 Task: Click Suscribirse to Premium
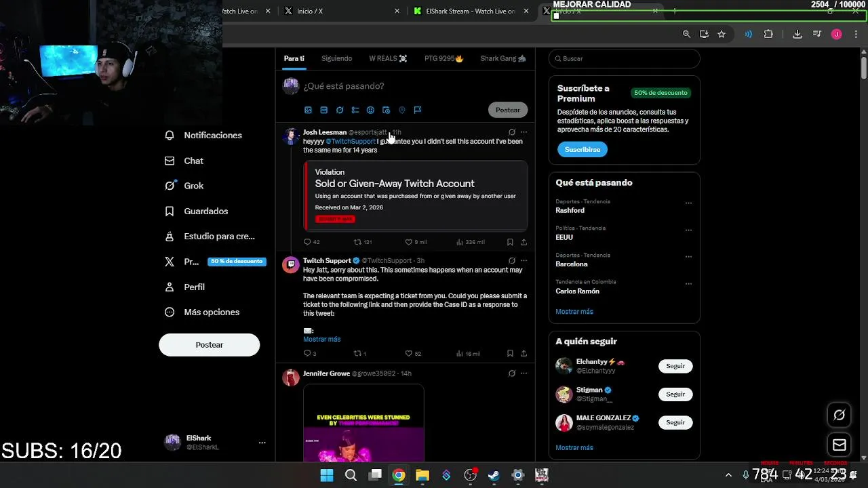583,149
